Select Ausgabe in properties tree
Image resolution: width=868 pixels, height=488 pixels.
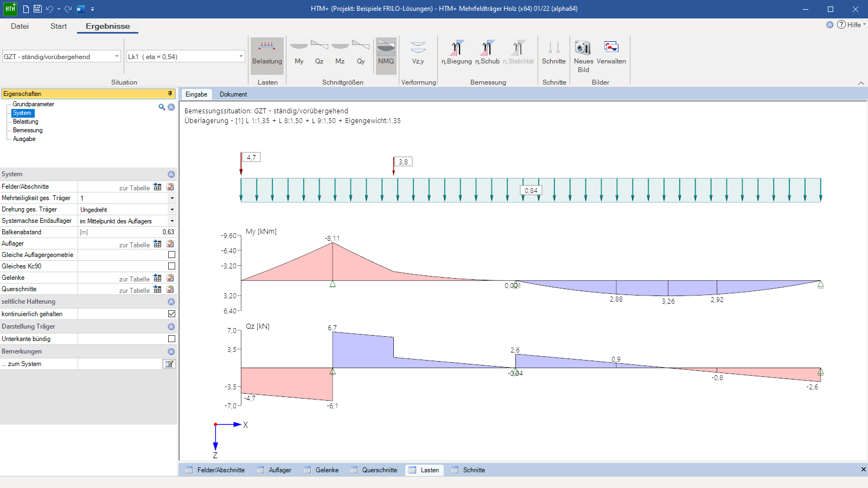pos(24,139)
